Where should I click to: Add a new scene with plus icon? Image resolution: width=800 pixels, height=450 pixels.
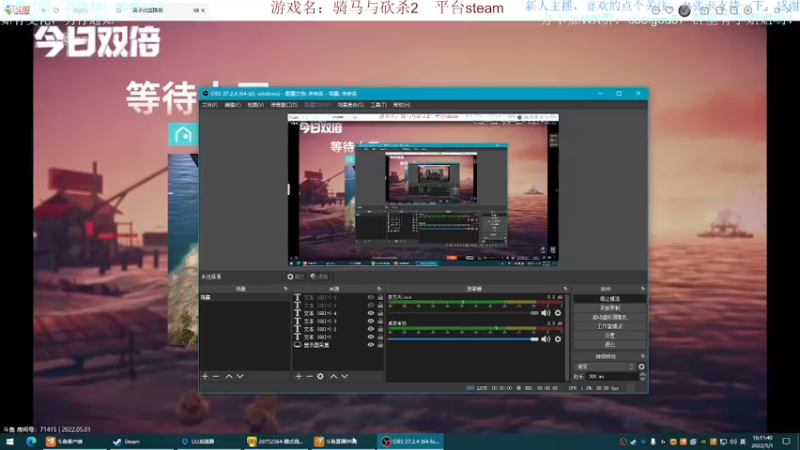tap(205, 377)
